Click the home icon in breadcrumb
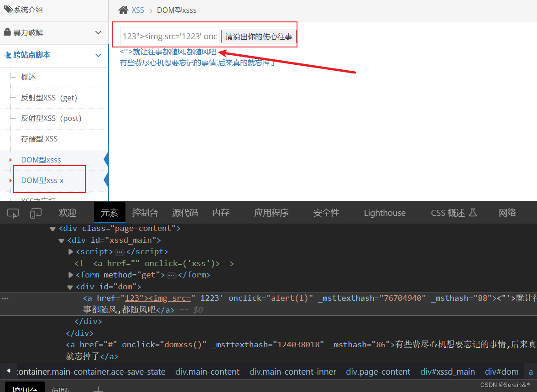Screen dimensions: 537x392 pyautogui.click(x=123, y=10)
